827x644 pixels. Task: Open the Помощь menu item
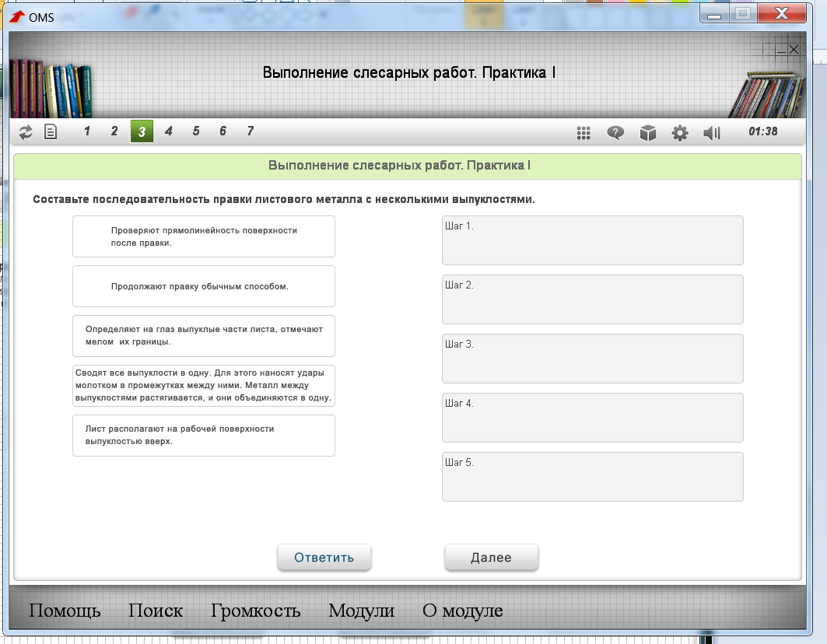tap(65, 611)
